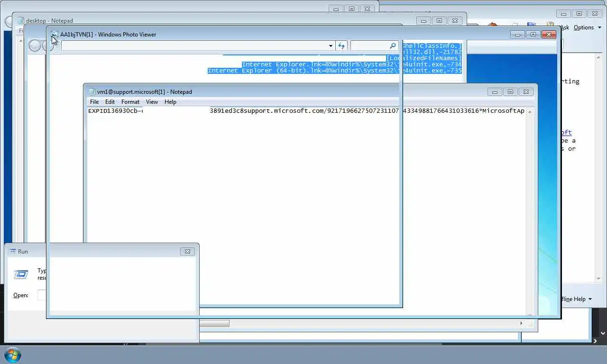The image size is (607, 364).
Task: Open the Edit menu in vm1@support.microsoft Notepad
Action: click(110, 102)
